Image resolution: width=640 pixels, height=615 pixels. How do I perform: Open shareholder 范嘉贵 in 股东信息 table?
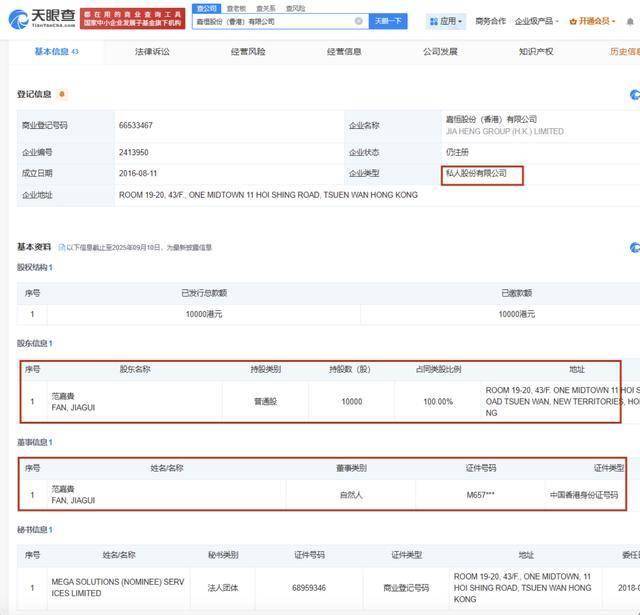[x=73, y=402]
